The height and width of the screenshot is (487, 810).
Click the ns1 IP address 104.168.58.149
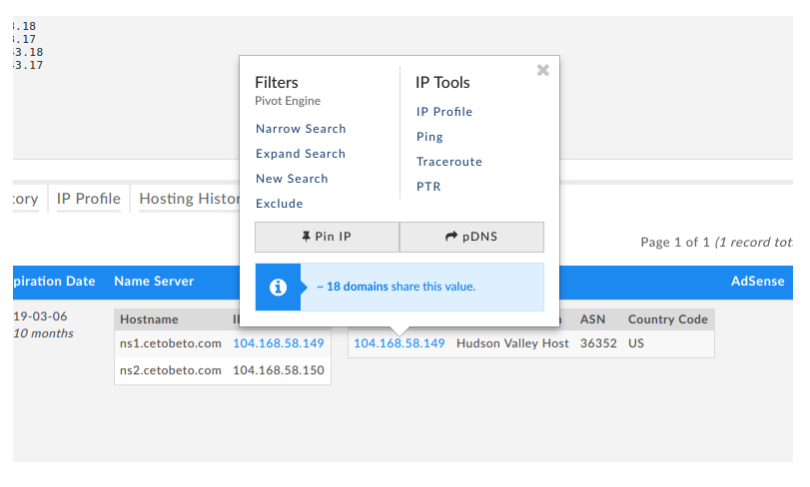pyautogui.click(x=278, y=343)
